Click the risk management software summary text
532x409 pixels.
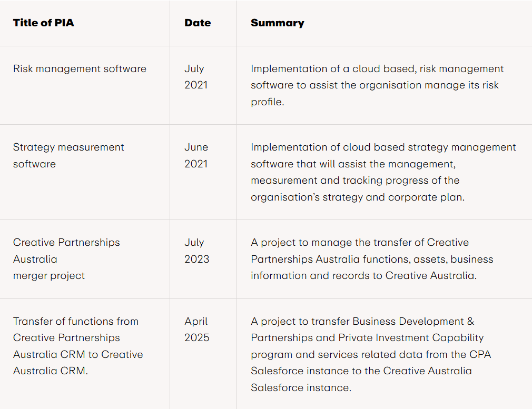click(x=377, y=85)
